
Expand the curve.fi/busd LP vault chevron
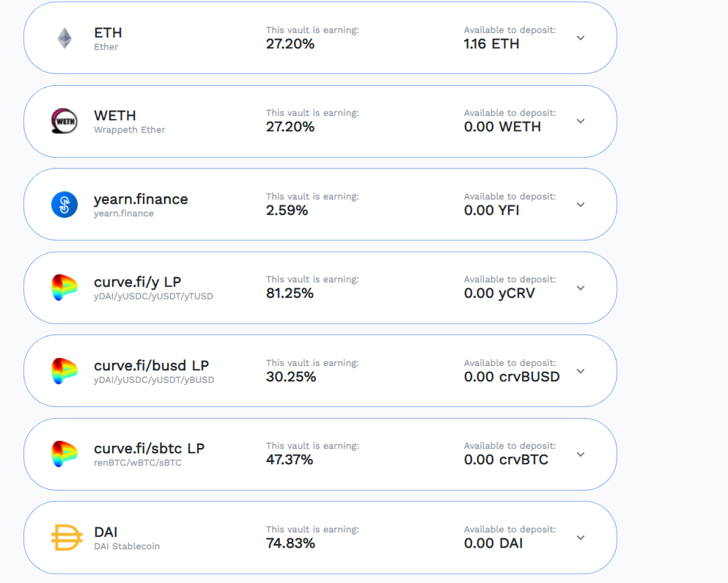point(581,371)
